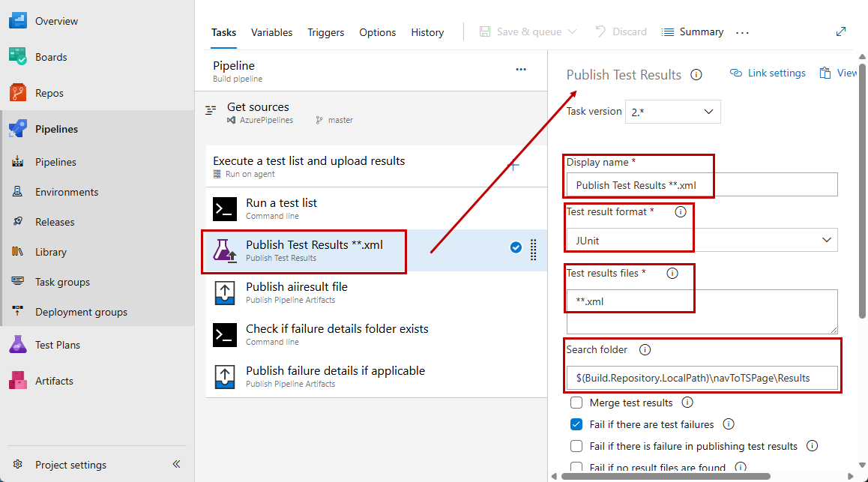868x482 pixels.
Task: Click the Publish Test Results flask icon
Action: point(225,250)
